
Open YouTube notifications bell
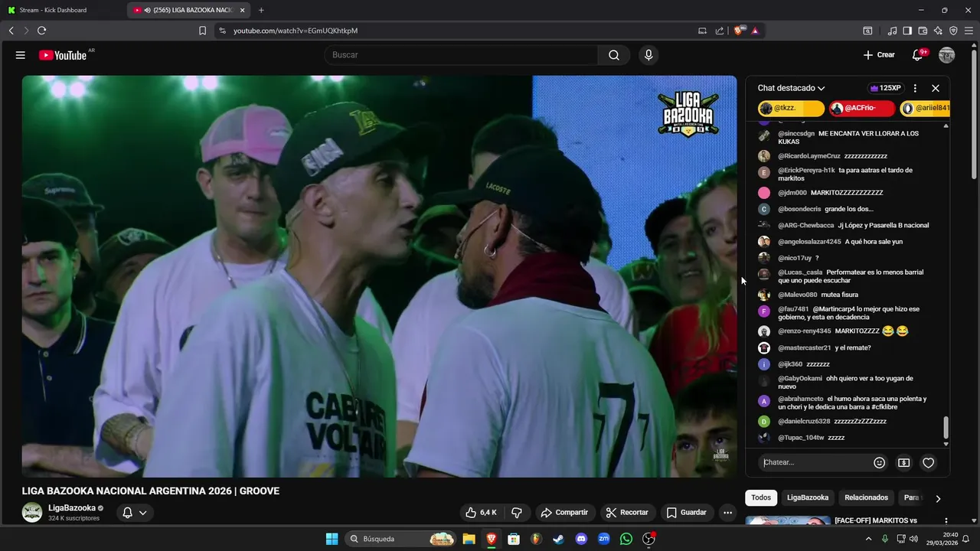917,55
